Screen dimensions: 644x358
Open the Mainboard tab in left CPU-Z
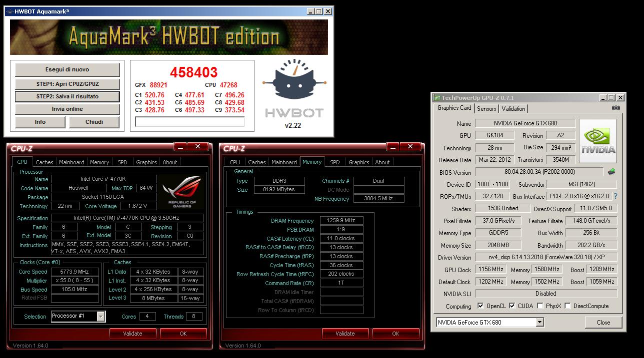click(71, 162)
